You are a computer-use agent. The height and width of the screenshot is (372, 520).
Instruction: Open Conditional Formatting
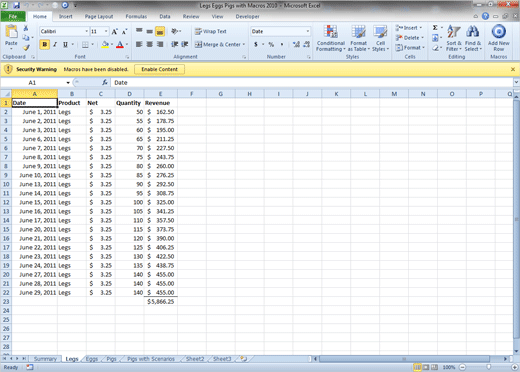(331, 38)
